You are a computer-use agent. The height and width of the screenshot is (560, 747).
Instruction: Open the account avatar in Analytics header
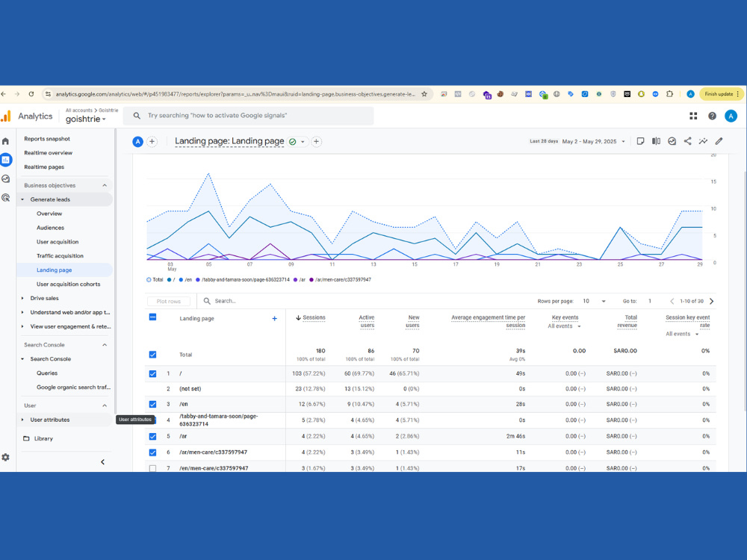pos(731,116)
